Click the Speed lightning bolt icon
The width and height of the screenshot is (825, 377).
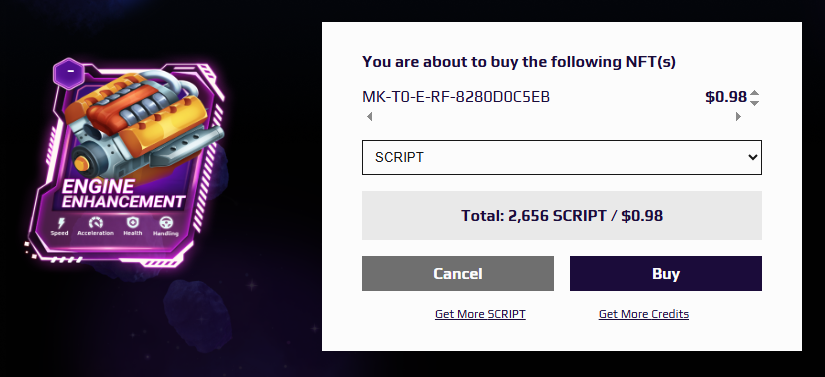point(59,223)
